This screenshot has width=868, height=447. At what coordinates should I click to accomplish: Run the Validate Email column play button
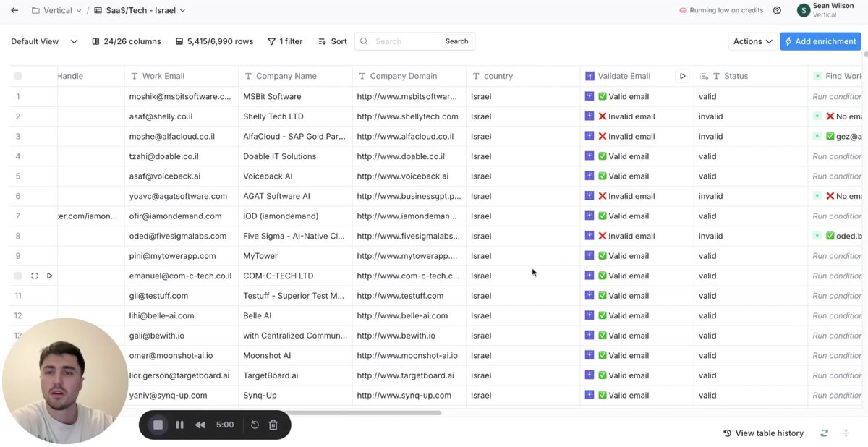[x=681, y=76]
